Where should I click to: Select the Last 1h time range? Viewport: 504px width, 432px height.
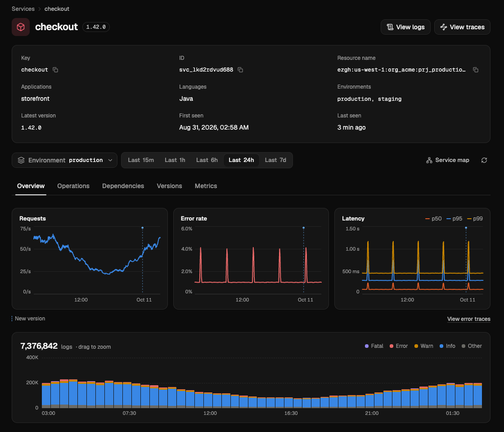175,160
